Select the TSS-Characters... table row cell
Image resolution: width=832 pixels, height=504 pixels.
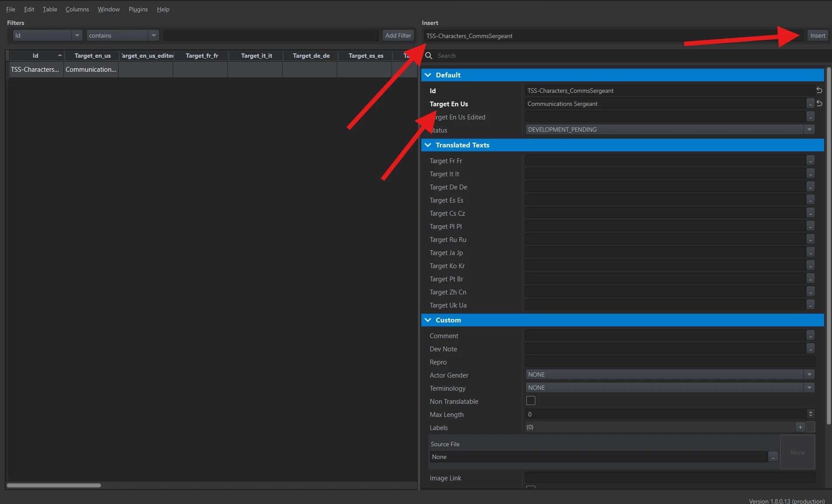[x=36, y=70]
